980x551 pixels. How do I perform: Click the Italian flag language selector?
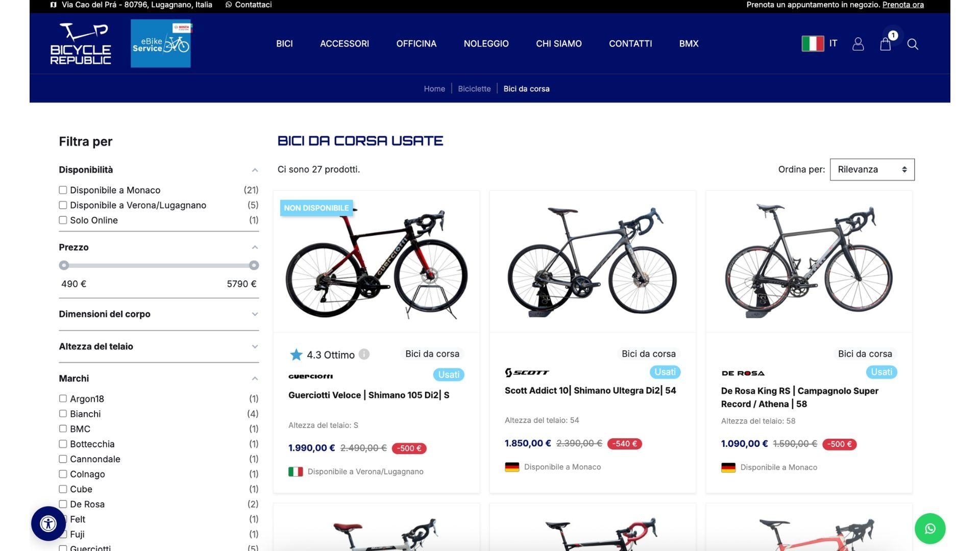tap(813, 44)
